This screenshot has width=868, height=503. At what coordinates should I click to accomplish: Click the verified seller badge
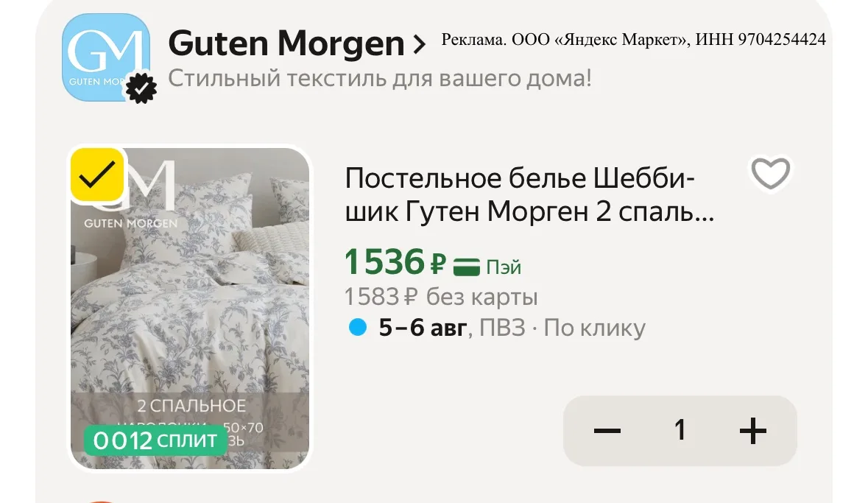point(141,88)
